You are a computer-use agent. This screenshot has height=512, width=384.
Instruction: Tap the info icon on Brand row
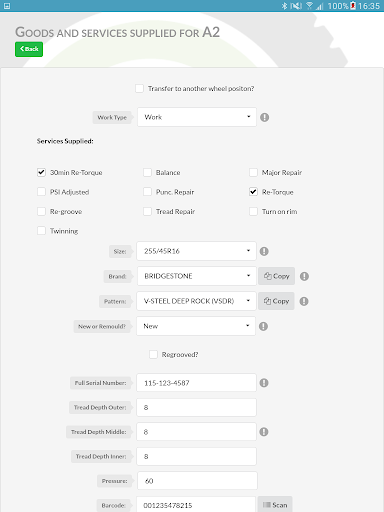[304, 276]
